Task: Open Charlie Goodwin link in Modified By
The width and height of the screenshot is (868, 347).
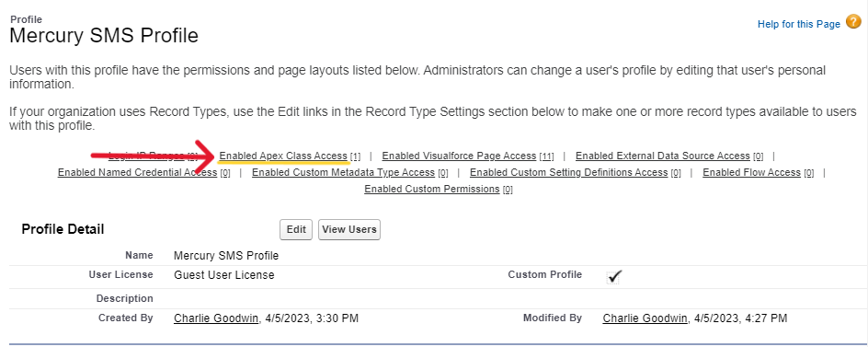Action: click(x=645, y=318)
